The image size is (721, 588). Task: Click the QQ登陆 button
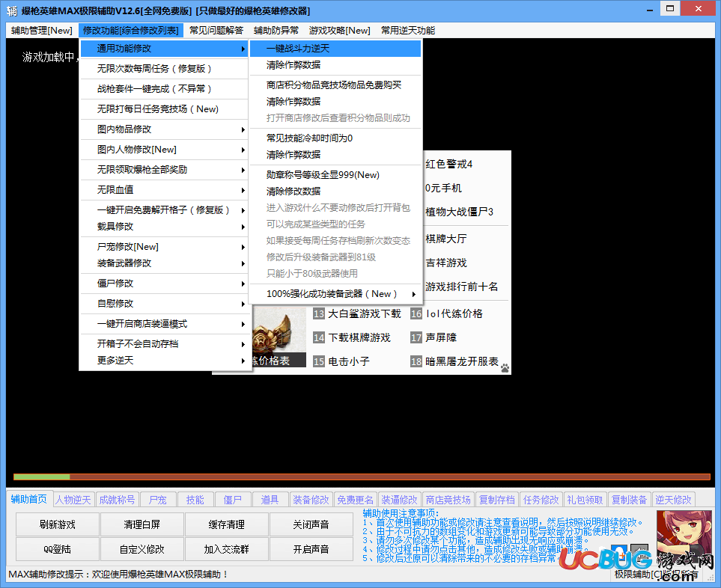click(x=58, y=549)
